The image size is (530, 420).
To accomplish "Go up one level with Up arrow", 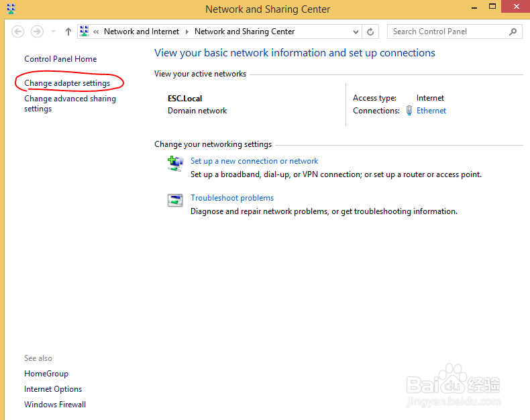I will 68,32.
